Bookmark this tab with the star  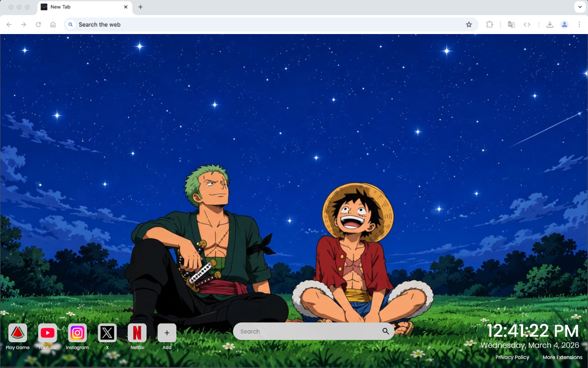469,24
